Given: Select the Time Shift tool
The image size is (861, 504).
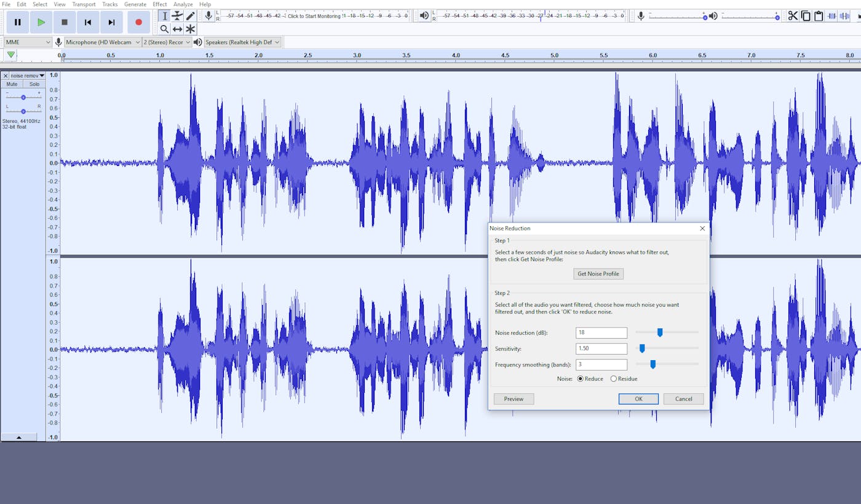Looking at the screenshot, I should click(x=177, y=29).
